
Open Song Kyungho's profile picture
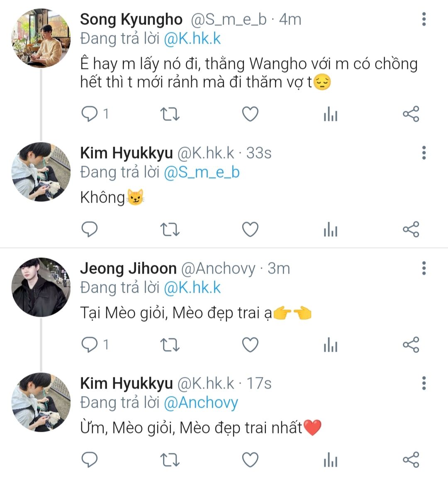[41, 38]
